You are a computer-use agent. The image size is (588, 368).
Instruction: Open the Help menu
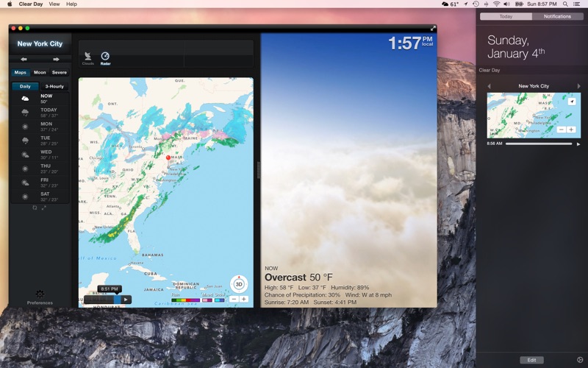(71, 4)
